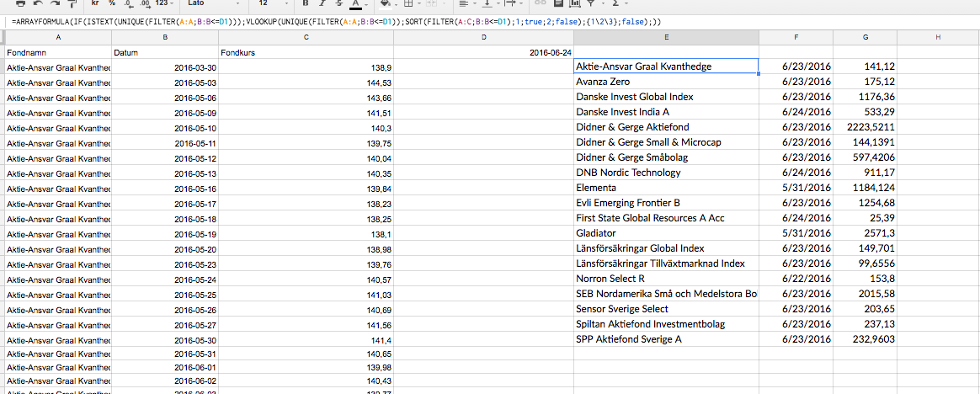The height and width of the screenshot is (394, 980).
Task: Select column A header
Action: [x=58, y=38]
